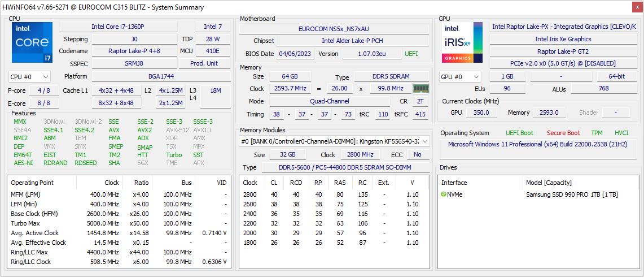Select the Samsung SSD 990 PRO drive entry
Viewport: 644px width, 277px height.
click(571, 194)
